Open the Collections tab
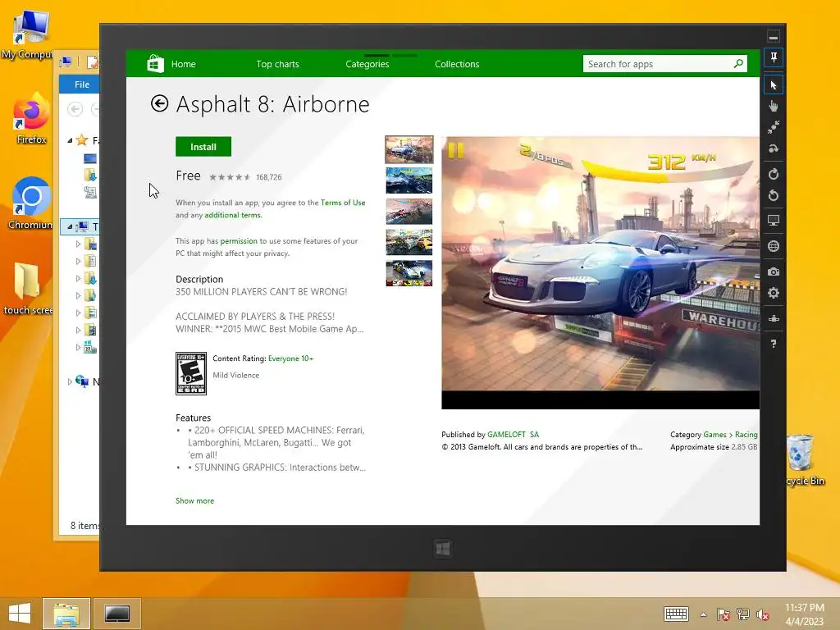The width and height of the screenshot is (840, 630). 457,64
